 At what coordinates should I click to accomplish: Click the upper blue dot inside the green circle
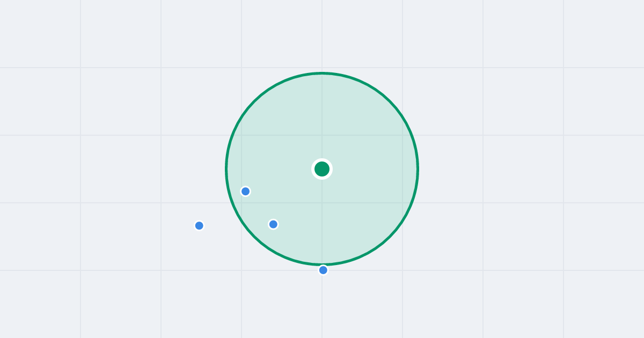(x=245, y=191)
